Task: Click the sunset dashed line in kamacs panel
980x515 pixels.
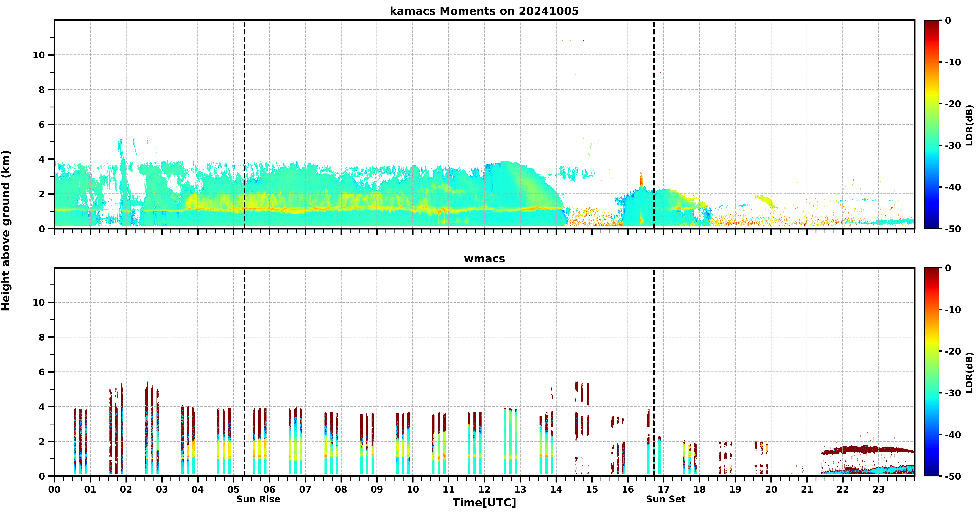Action: click(x=654, y=124)
